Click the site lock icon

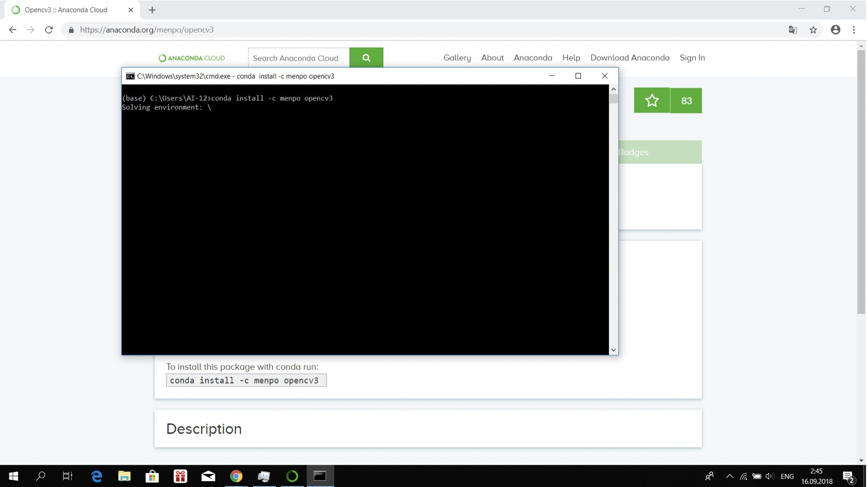[x=72, y=30]
